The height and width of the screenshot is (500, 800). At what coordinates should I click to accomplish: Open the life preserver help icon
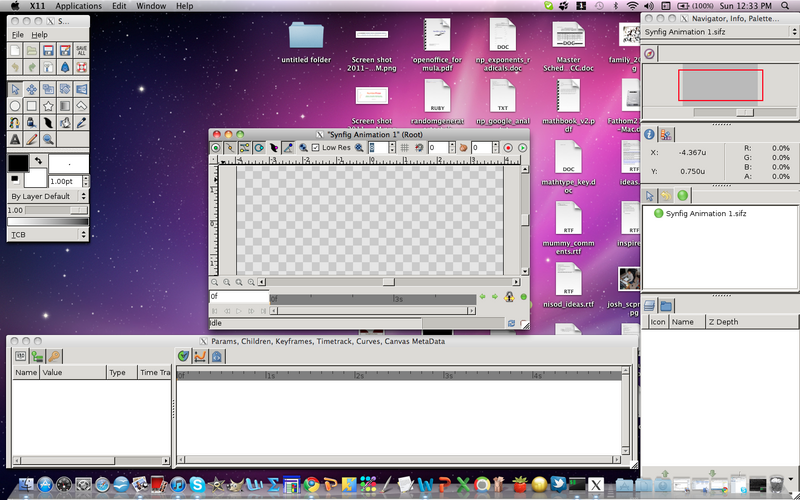(x=81, y=67)
